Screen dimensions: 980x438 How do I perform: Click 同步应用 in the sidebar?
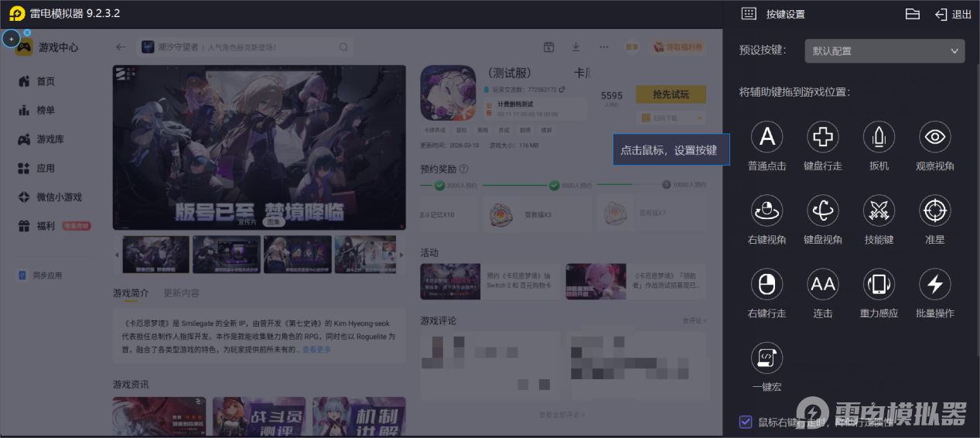click(40, 275)
